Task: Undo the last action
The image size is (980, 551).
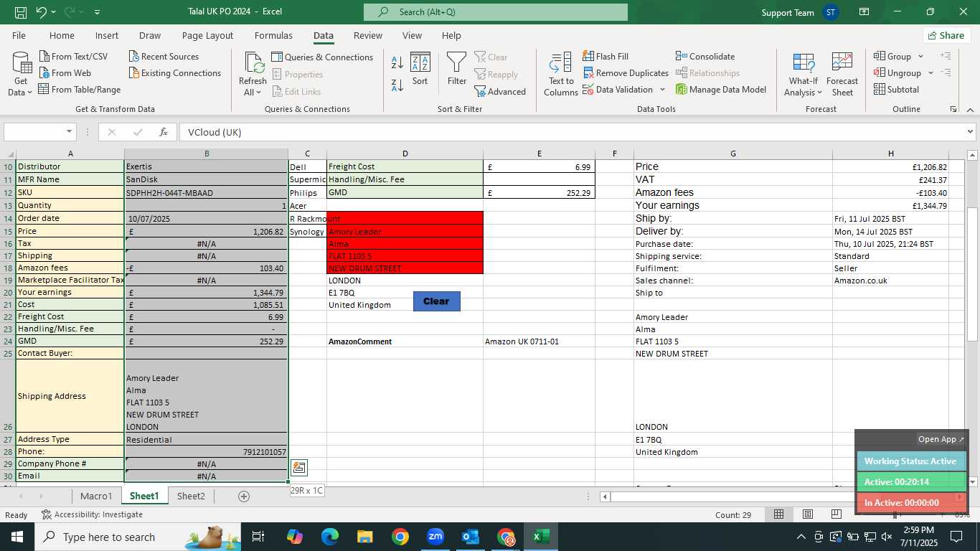Action: pyautogui.click(x=42, y=12)
